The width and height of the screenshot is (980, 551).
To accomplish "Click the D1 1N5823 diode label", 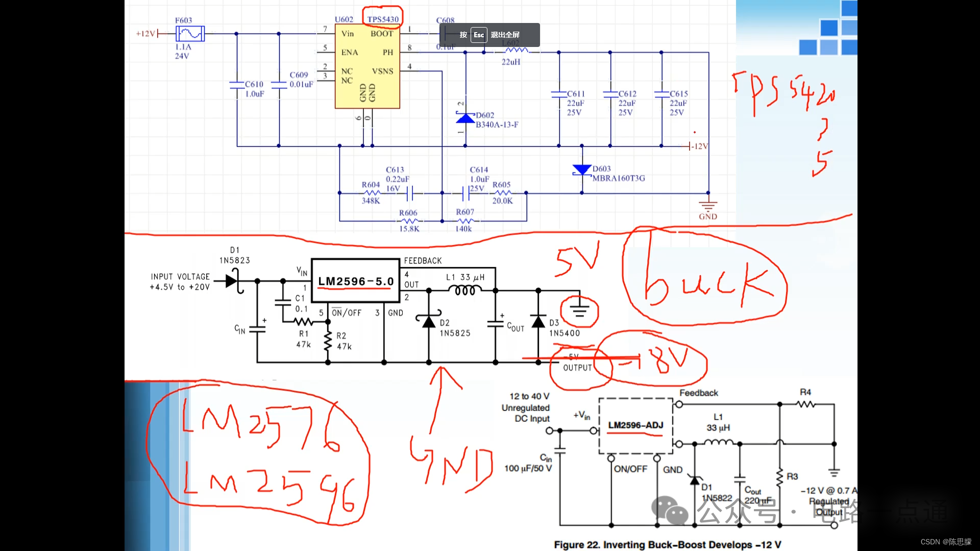I will tap(235, 255).
